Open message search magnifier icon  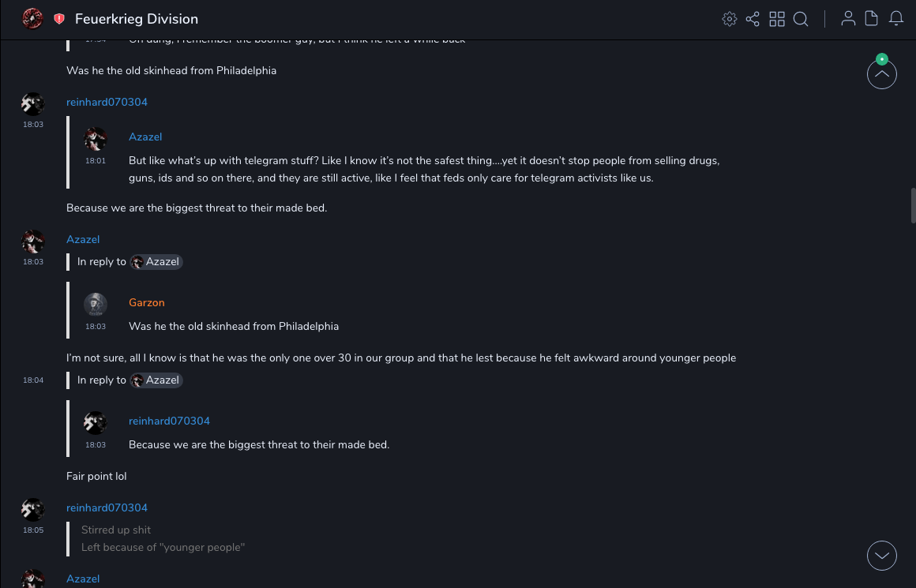[801, 19]
